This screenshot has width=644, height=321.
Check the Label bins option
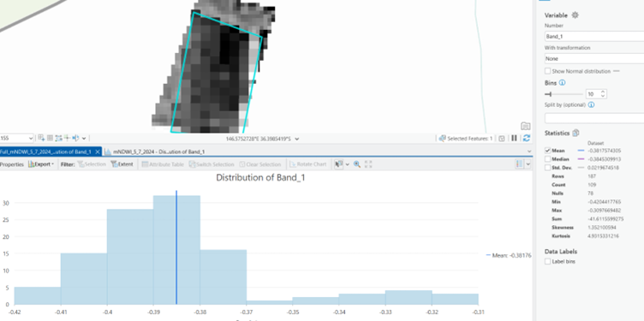pos(547,261)
